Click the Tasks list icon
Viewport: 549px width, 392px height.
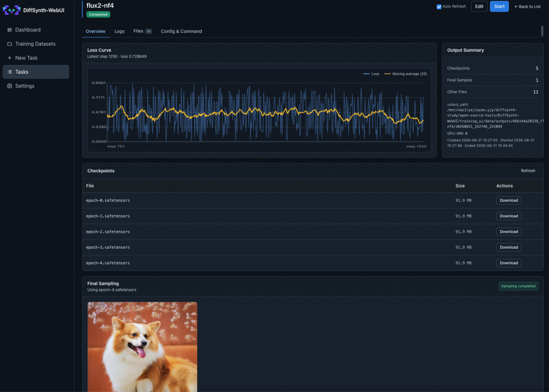tap(10, 72)
